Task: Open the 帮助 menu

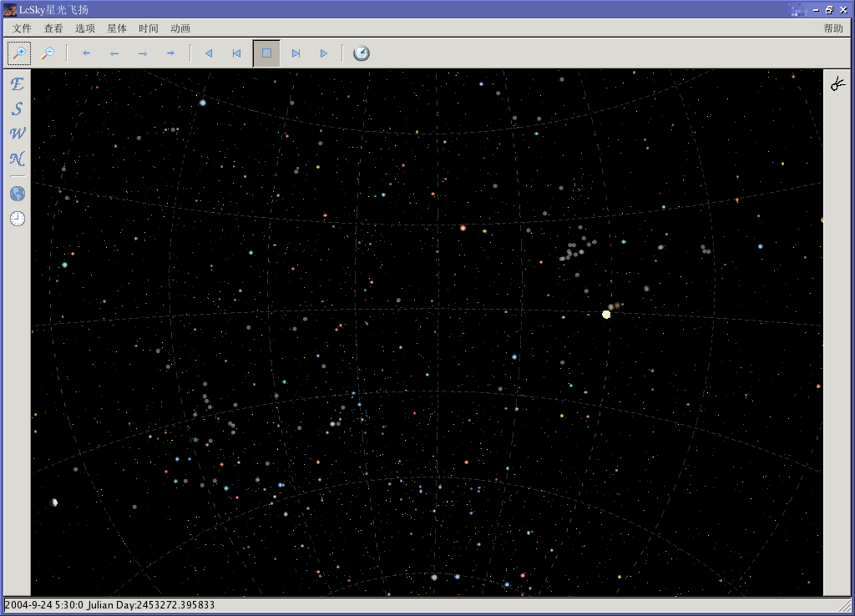Action: [x=833, y=28]
